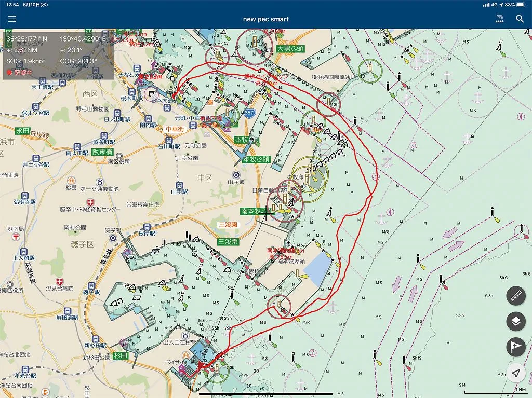
Task: Tap the search magnifier icon
Action: pos(520,19)
